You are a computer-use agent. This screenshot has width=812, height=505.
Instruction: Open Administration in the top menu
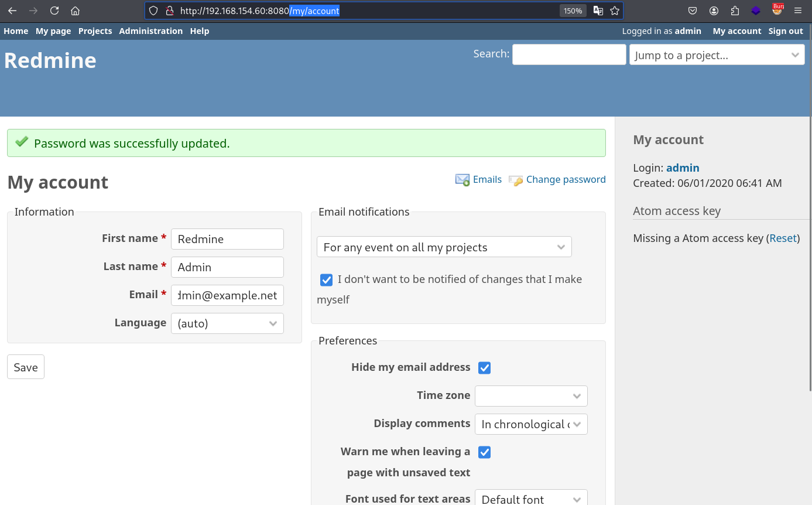[151, 31]
